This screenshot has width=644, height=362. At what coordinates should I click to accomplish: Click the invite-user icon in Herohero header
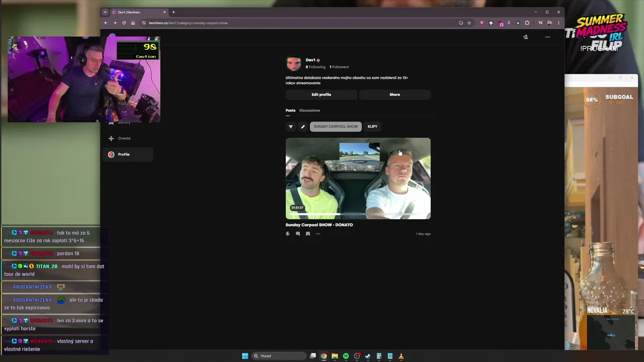[526, 37]
